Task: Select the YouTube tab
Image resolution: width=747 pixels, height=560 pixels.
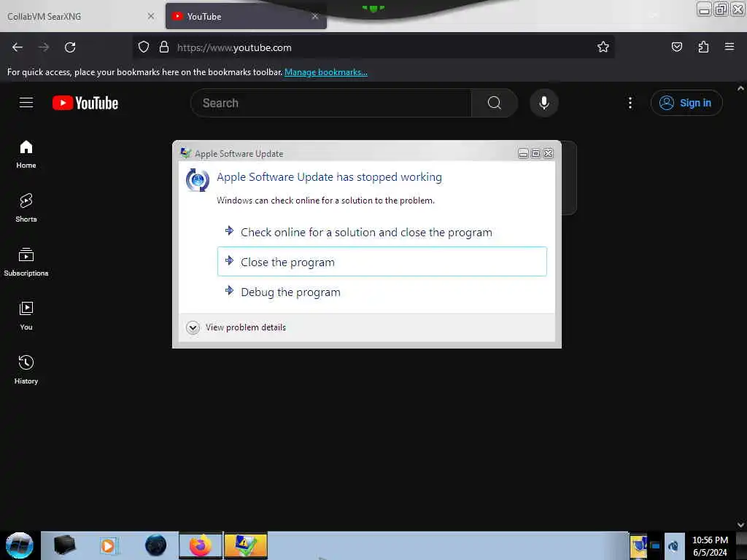Action: pyautogui.click(x=246, y=17)
